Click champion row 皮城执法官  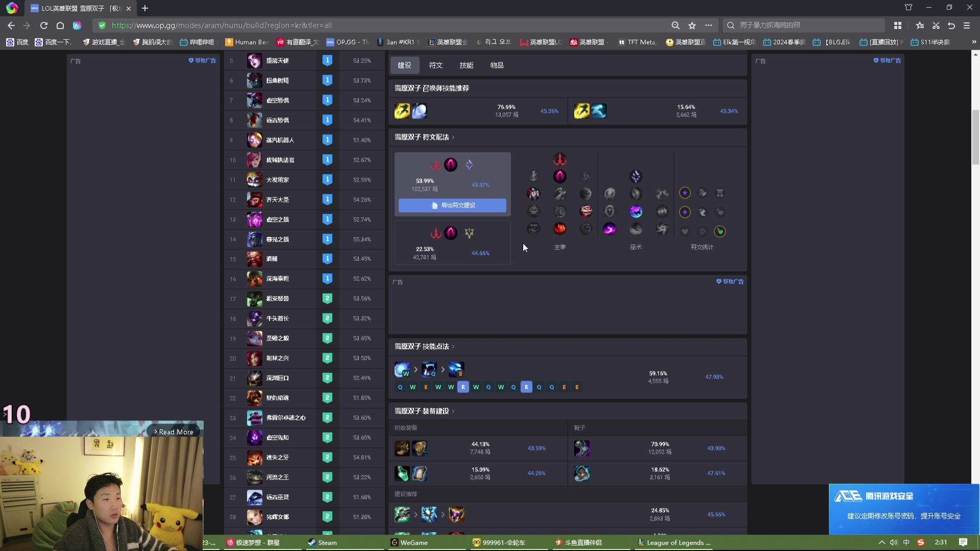(304, 160)
